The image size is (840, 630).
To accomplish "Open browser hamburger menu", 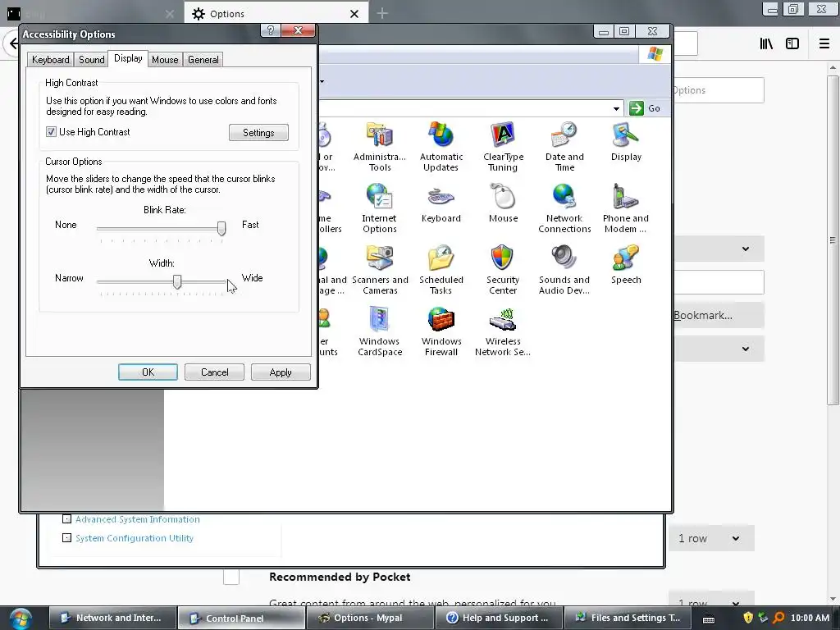I will 824,43.
